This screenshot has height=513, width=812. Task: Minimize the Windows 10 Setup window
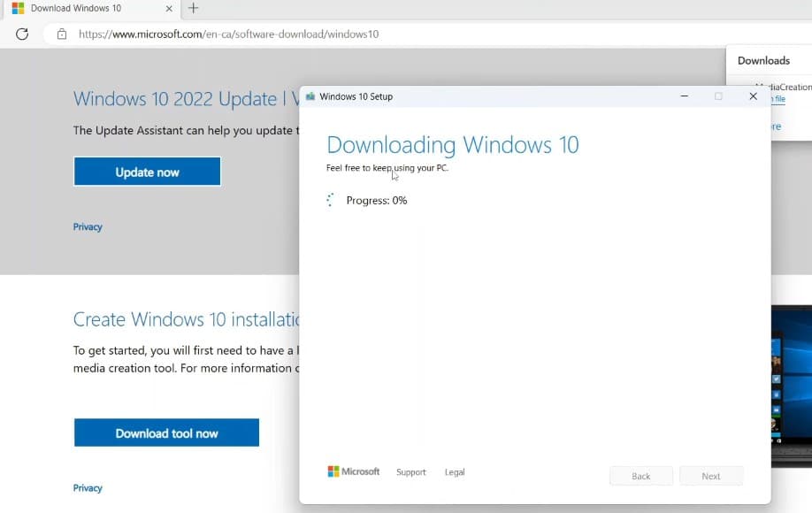(684, 96)
